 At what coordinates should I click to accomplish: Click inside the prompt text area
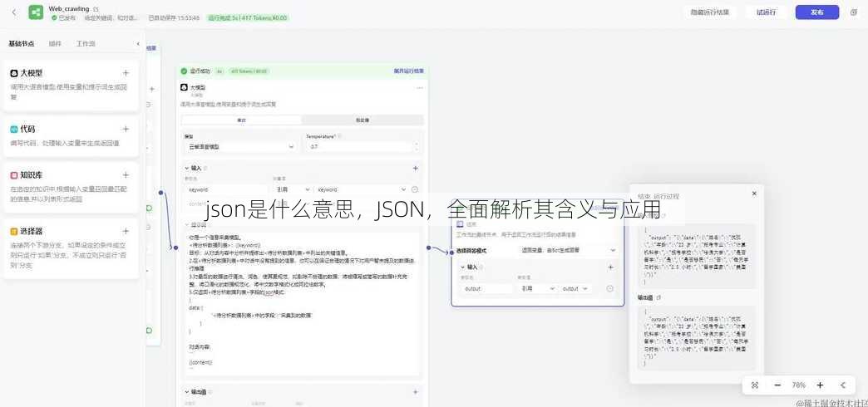click(303, 303)
